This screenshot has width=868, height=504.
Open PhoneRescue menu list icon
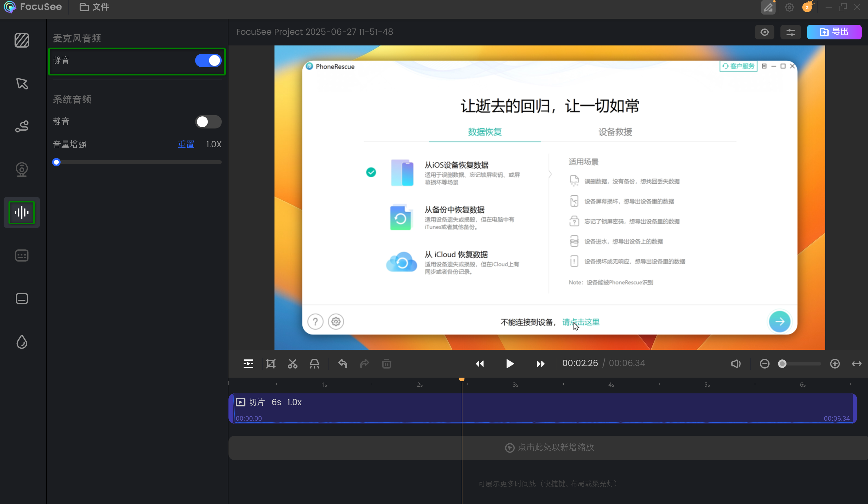[764, 66]
